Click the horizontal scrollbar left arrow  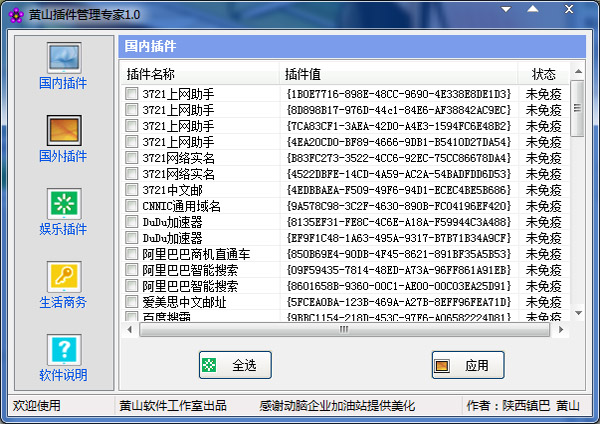coord(130,329)
